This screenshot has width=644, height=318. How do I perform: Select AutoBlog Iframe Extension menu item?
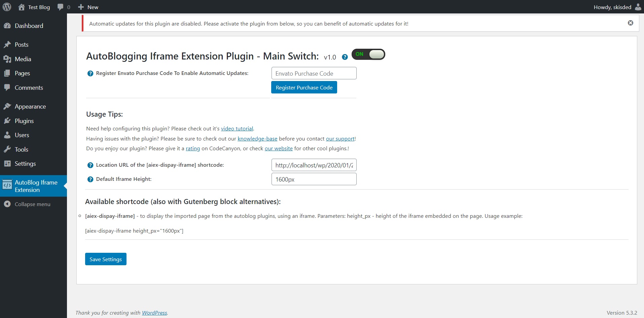tap(33, 186)
